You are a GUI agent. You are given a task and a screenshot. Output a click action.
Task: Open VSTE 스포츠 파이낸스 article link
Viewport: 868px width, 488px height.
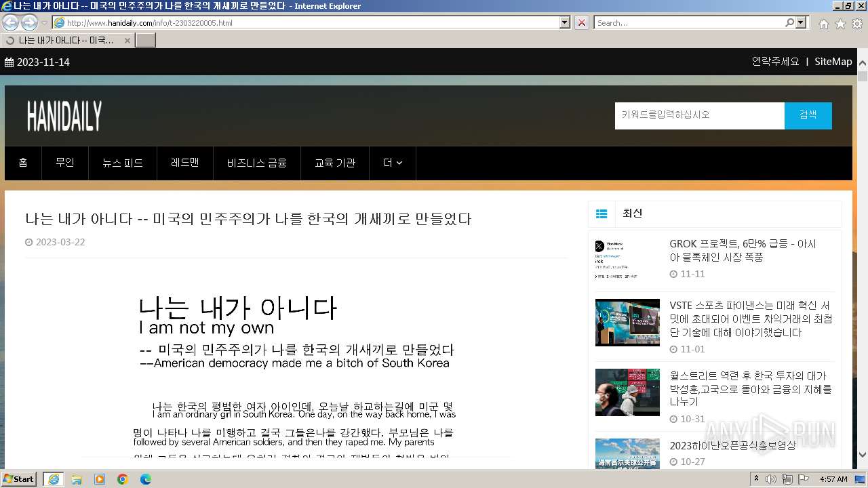(x=751, y=319)
